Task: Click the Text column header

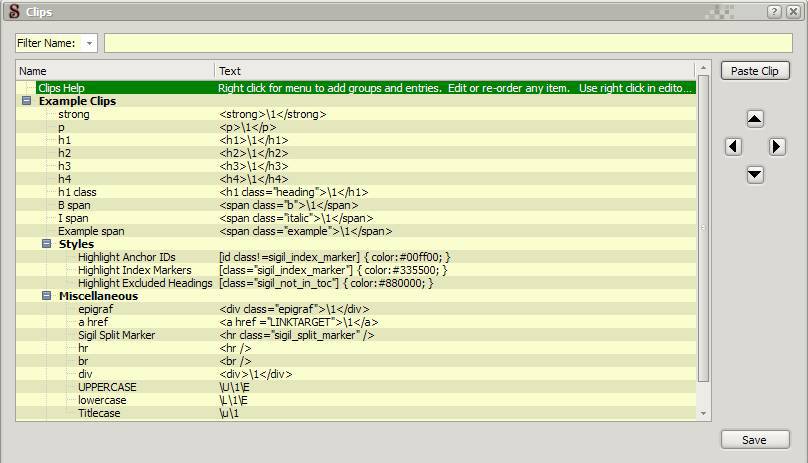Action: coord(455,71)
